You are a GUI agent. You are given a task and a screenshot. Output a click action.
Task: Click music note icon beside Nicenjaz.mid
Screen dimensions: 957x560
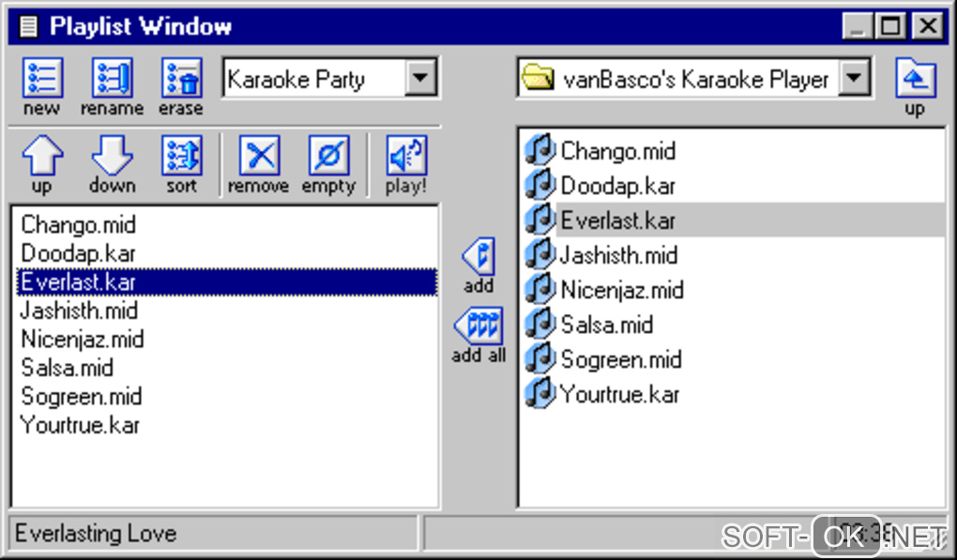539,289
